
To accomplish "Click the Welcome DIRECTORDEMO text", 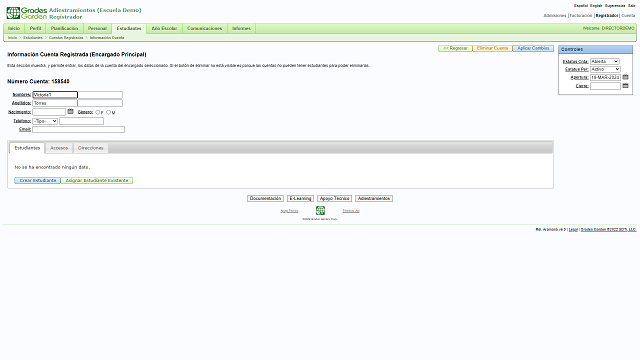I will click(x=609, y=28).
